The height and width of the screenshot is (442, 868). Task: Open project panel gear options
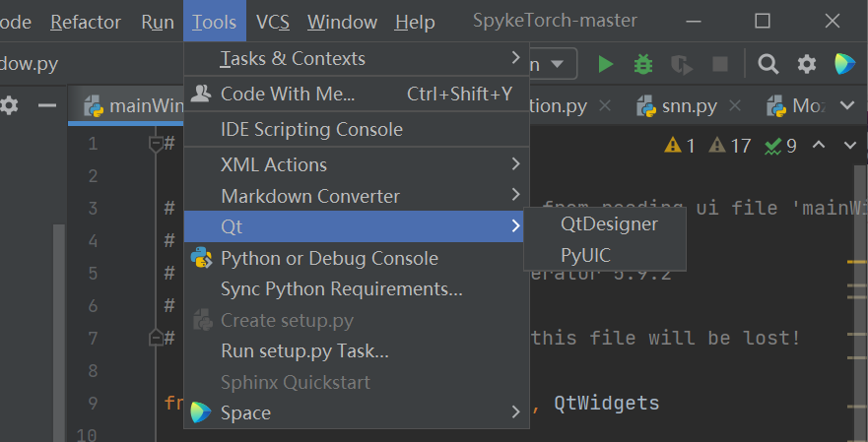pyautogui.click(x=10, y=105)
